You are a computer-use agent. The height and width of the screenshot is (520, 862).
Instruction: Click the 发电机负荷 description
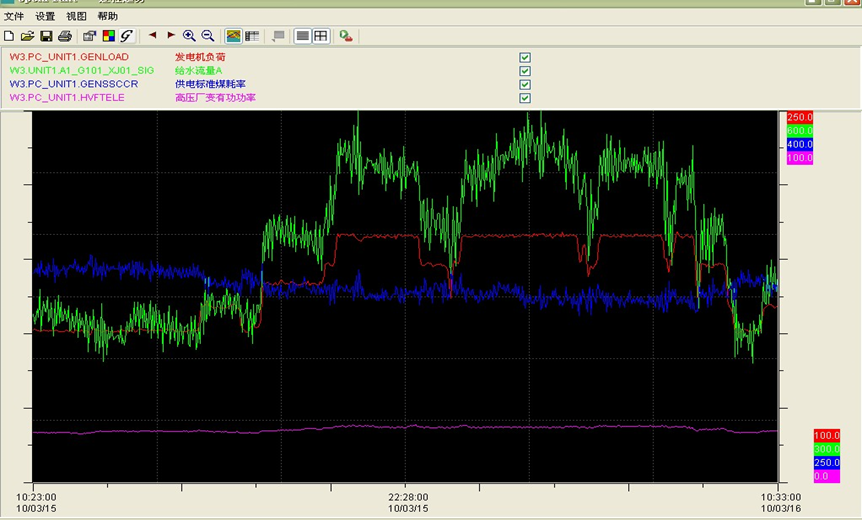(x=200, y=57)
